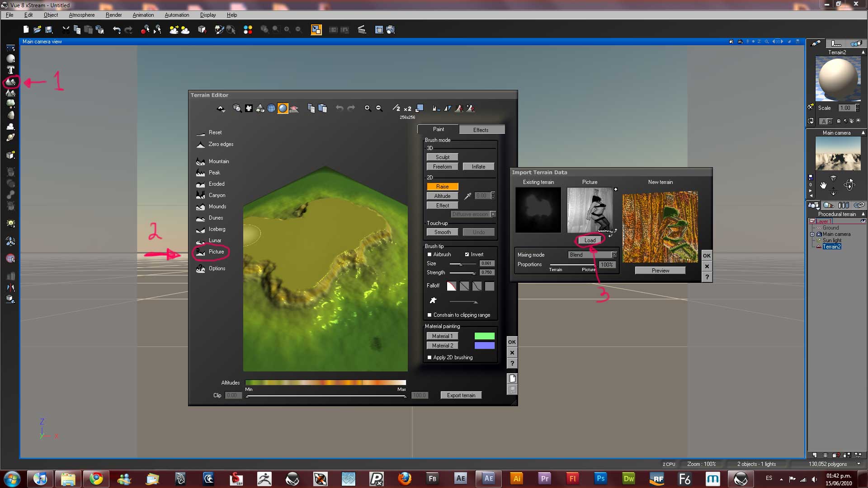The width and height of the screenshot is (868, 488).
Task: Click the Load picture button
Action: 590,240
